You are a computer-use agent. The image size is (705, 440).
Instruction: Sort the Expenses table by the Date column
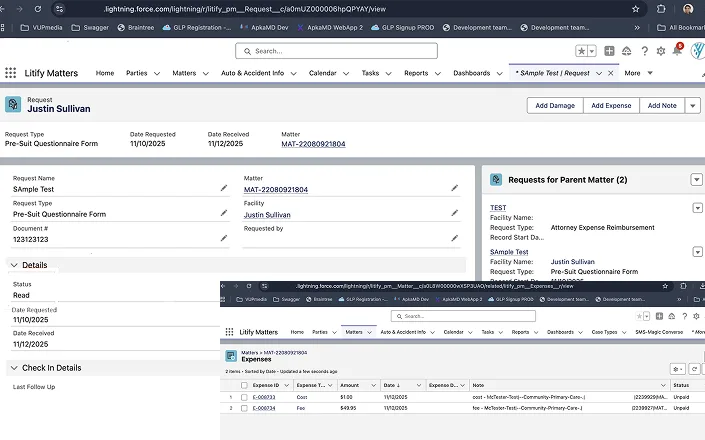tap(392, 385)
